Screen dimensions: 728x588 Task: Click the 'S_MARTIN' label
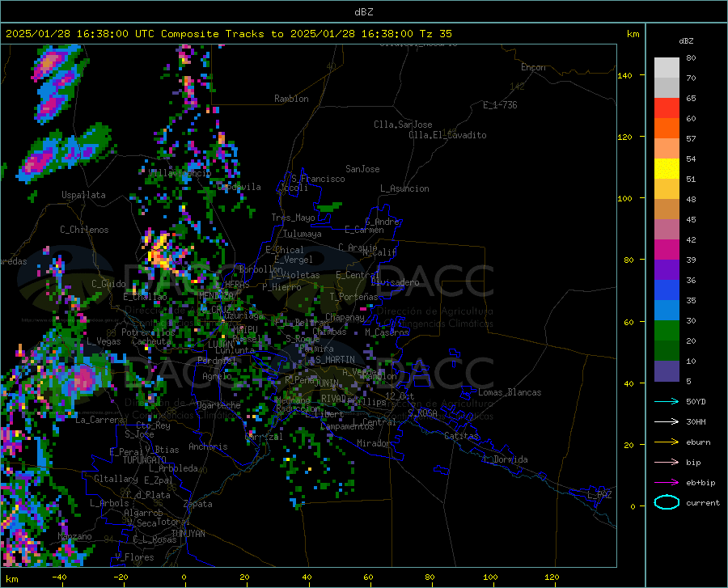pos(335,360)
